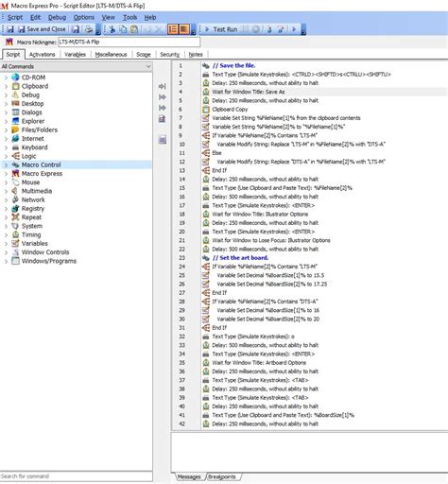Click the Macro Nickname text field

[x=129, y=42]
